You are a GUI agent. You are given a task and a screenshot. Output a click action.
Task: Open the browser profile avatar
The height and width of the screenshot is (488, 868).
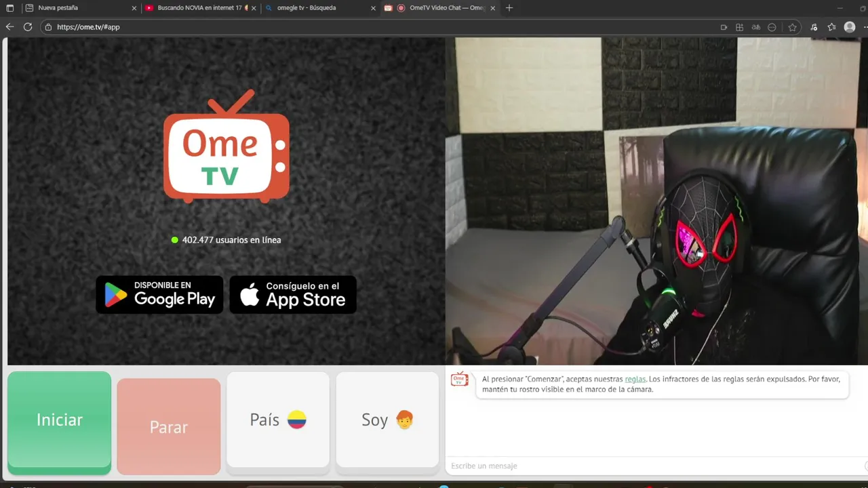point(850,27)
